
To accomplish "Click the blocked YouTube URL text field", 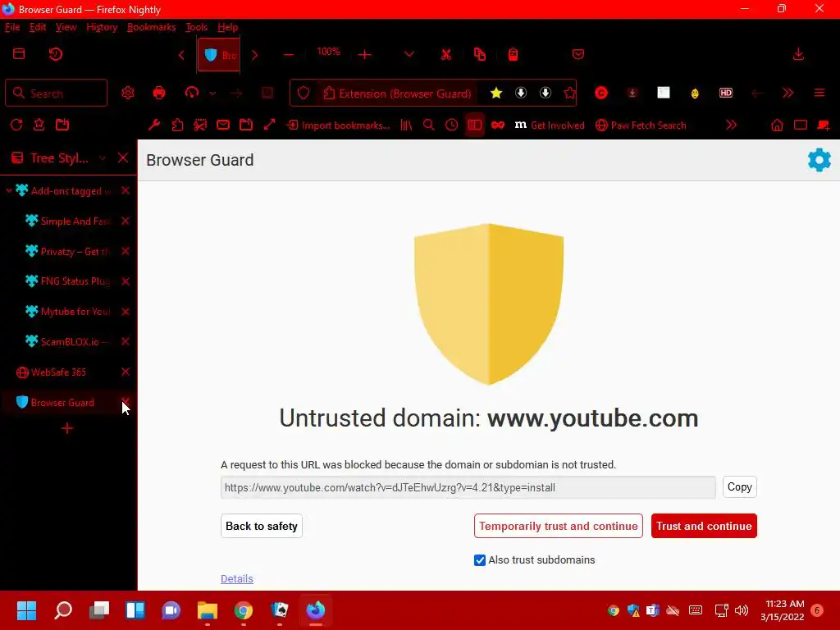I will pyautogui.click(x=468, y=487).
